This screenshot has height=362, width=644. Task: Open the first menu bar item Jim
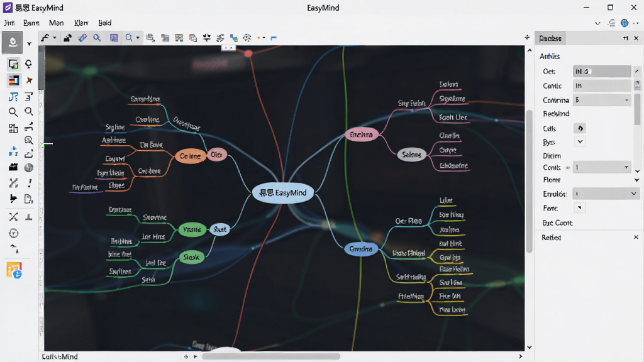[x=9, y=23]
